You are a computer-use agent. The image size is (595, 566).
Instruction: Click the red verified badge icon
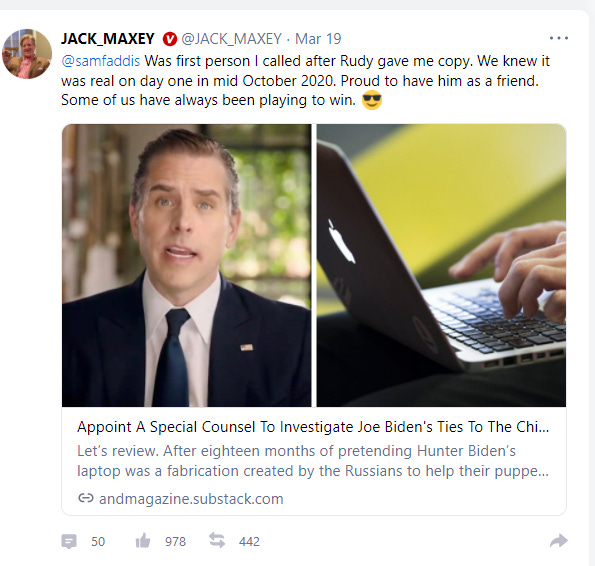tap(170, 39)
